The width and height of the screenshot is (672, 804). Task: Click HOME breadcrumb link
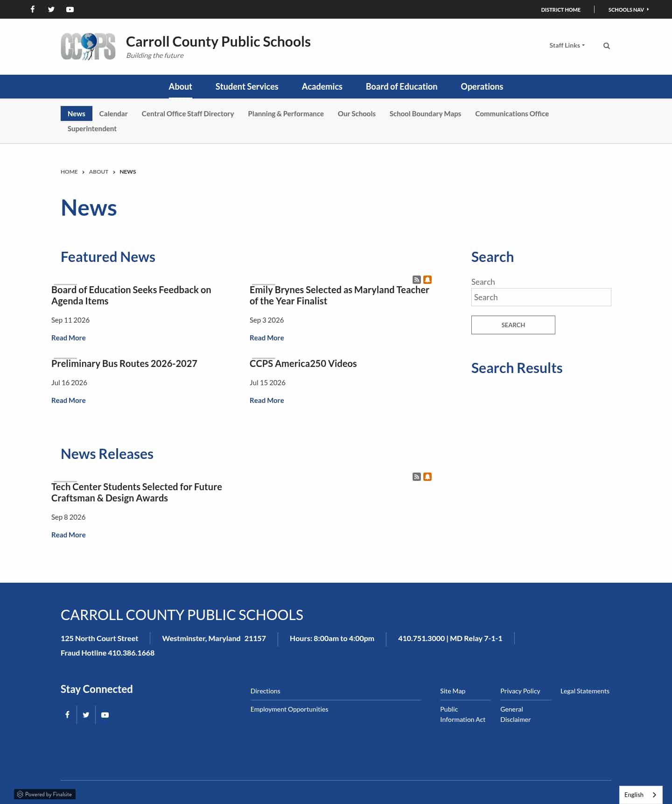[69, 172]
